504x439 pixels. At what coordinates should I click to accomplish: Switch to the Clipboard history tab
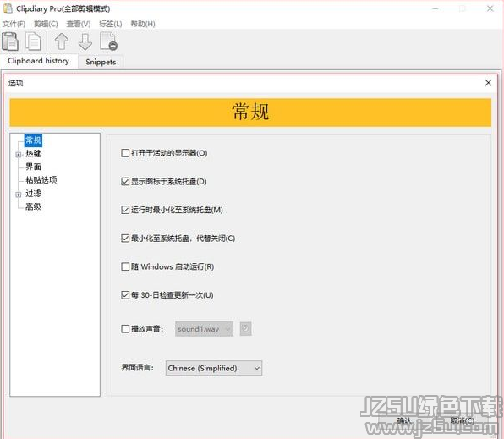click(x=38, y=61)
